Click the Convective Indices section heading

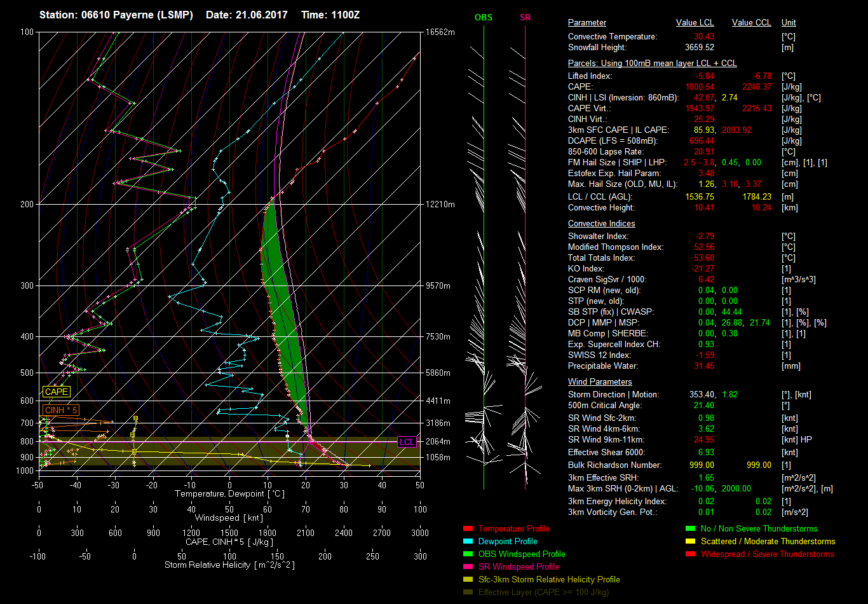(601, 224)
